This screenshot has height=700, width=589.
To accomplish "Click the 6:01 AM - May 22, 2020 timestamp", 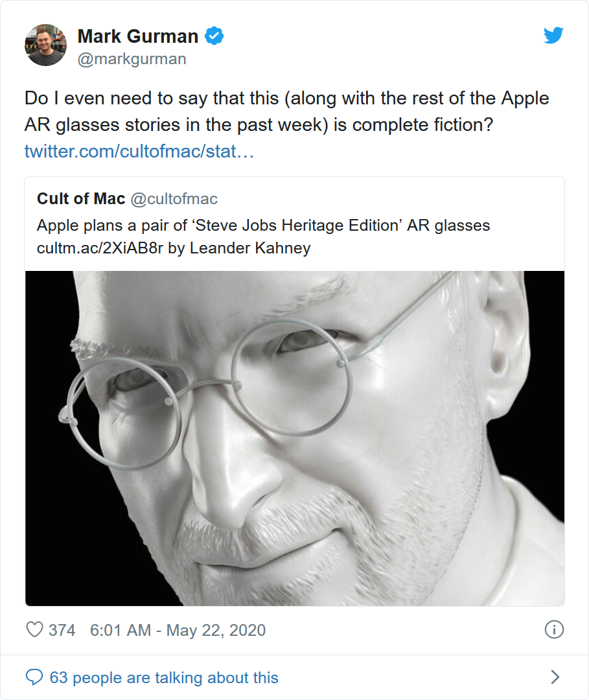I will (178, 630).
